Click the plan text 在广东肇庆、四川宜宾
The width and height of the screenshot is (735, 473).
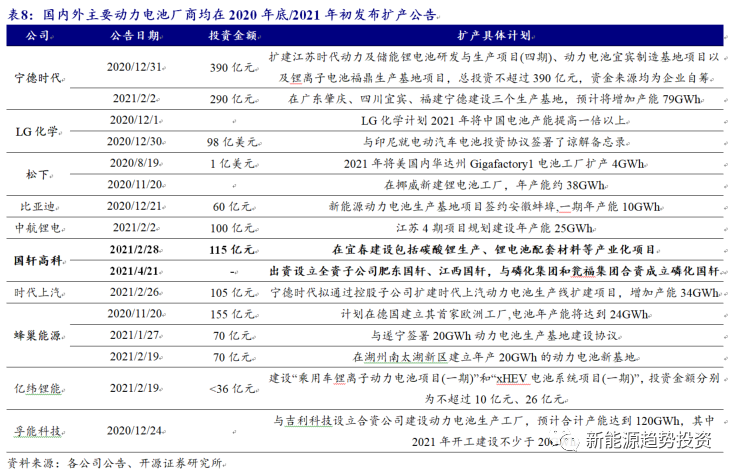pyautogui.click(x=495, y=99)
